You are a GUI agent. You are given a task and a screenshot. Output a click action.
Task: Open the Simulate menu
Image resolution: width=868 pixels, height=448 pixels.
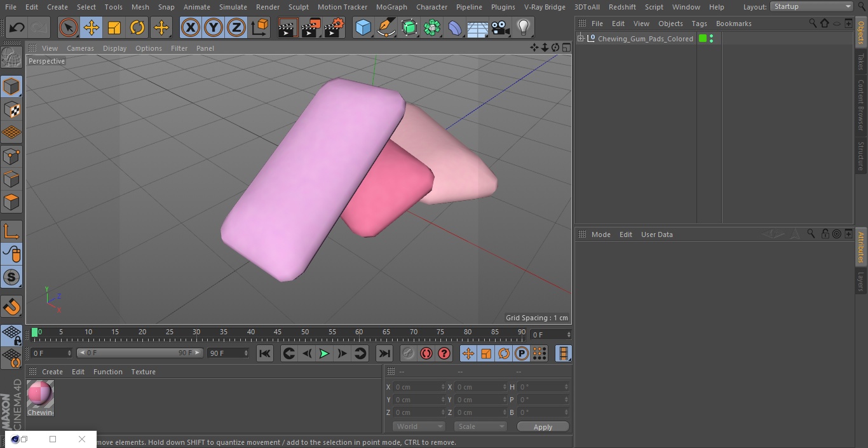233,7
